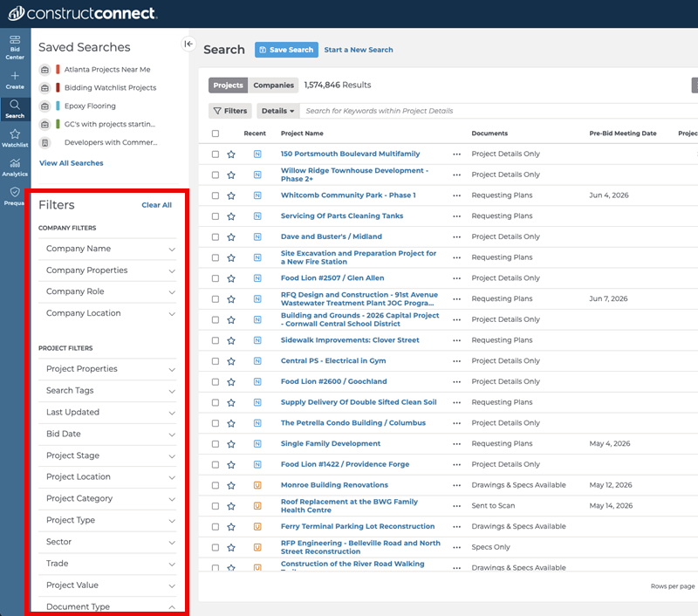698x616 pixels.
Task: Click the keyword search field
Action: point(498,111)
